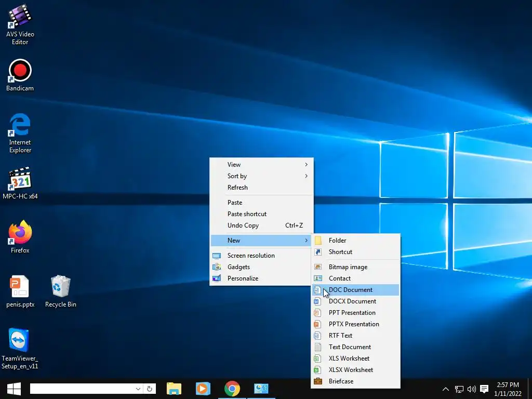The height and width of the screenshot is (399, 532).
Task: Choose Paste in the context menu
Action: (x=262, y=203)
